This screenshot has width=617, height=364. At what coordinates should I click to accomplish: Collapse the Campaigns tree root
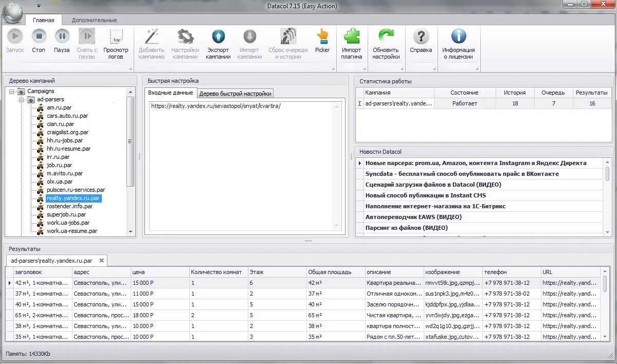point(13,91)
